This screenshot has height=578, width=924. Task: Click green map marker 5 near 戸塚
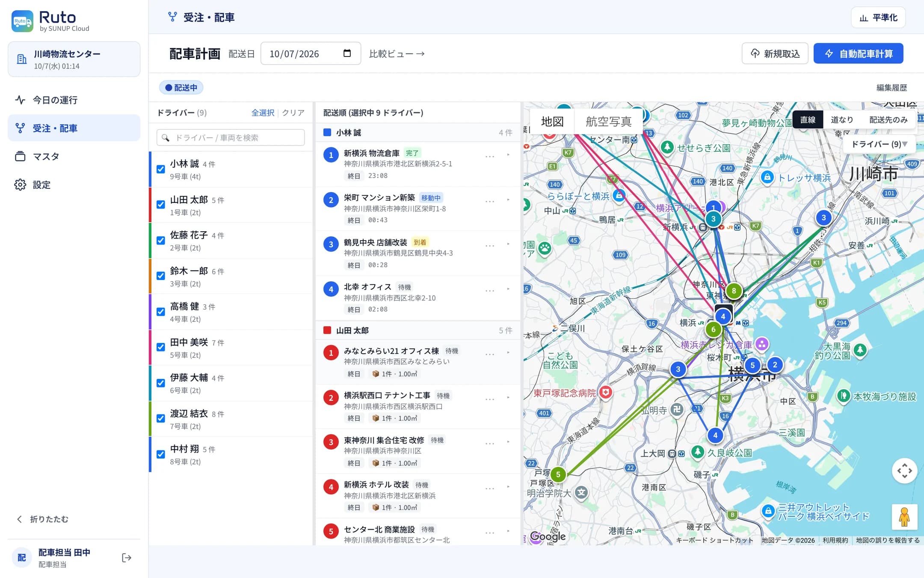coord(558,474)
